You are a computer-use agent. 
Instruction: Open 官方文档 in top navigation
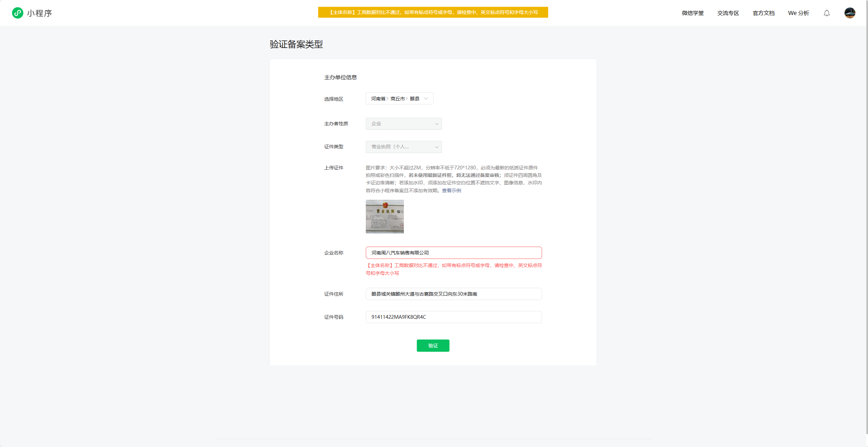[763, 13]
